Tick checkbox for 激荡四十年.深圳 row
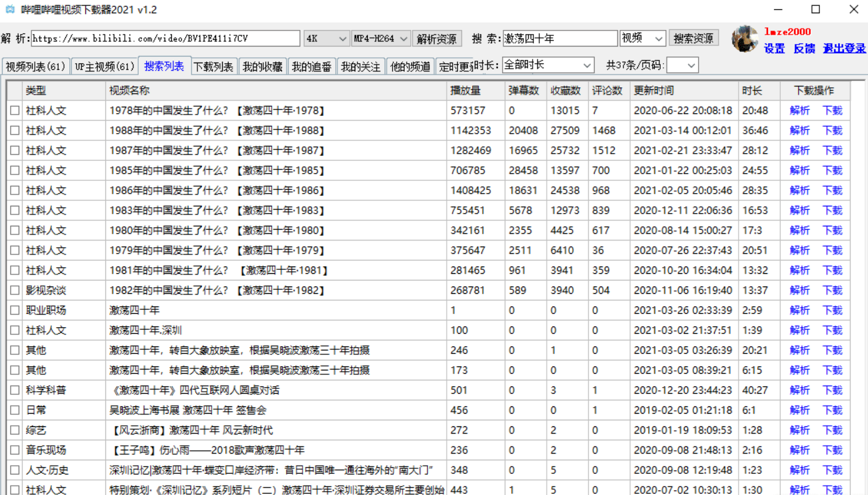 (x=15, y=330)
